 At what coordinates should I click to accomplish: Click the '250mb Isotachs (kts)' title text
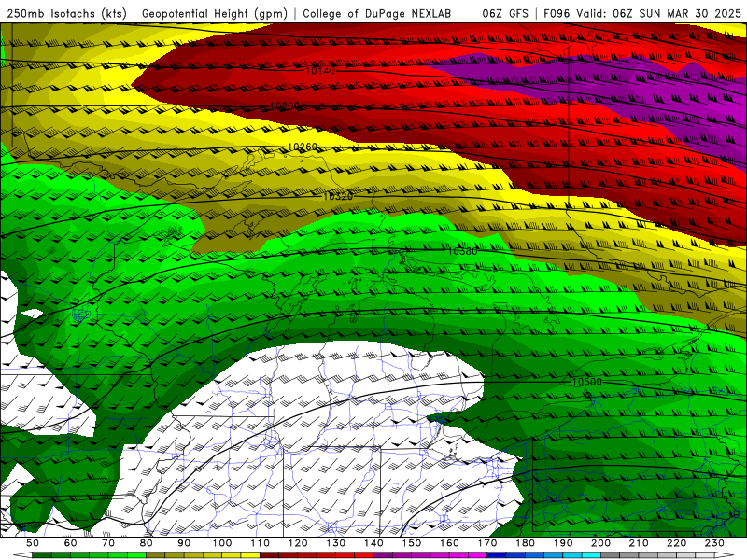coord(66,14)
